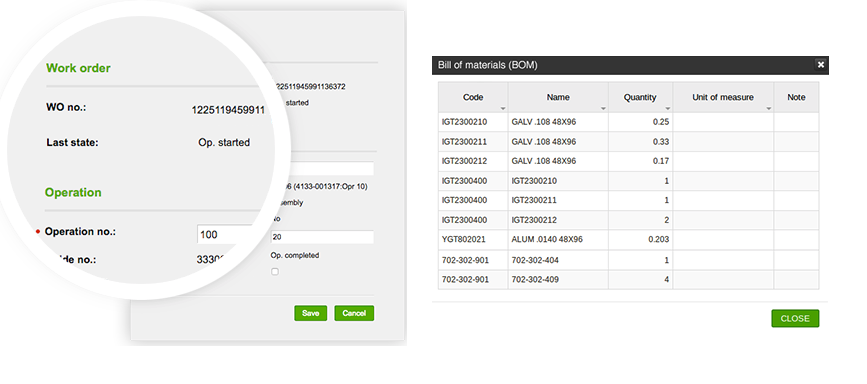Viewport: 867px width, 384px height.
Task: Open the Unit of measure column arrow
Action: pyautogui.click(x=769, y=108)
